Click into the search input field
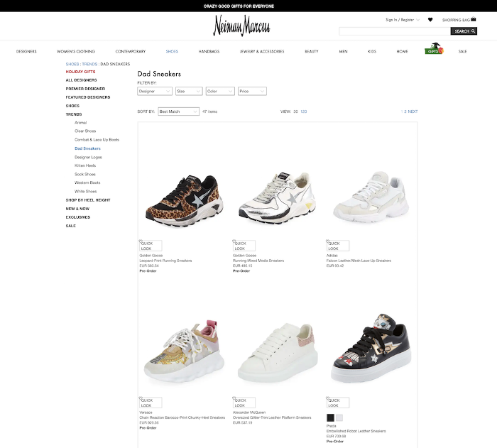The image size is (497, 448). [x=395, y=31]
